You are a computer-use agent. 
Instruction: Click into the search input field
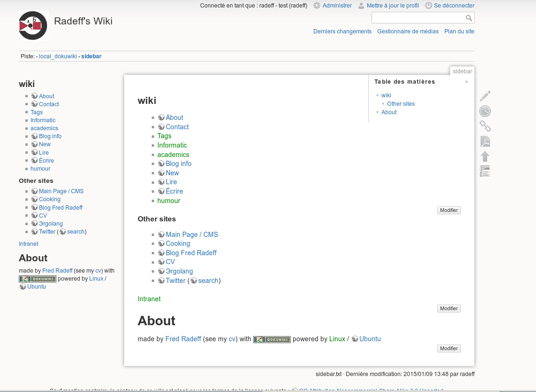pos(419,18)
